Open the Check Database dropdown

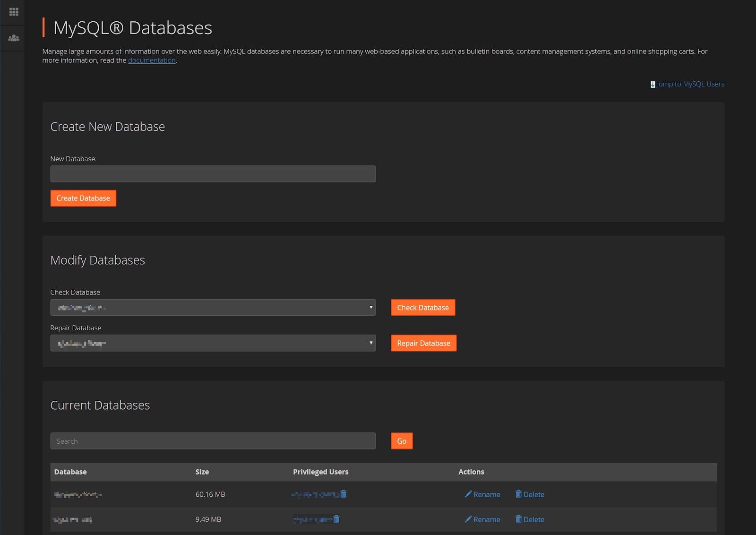tap(213, 307)
